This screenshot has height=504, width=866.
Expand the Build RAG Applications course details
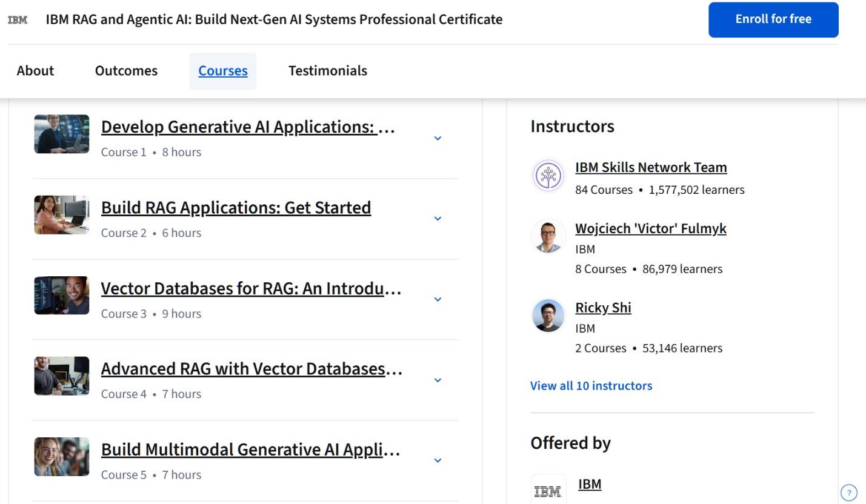[438, 219]
